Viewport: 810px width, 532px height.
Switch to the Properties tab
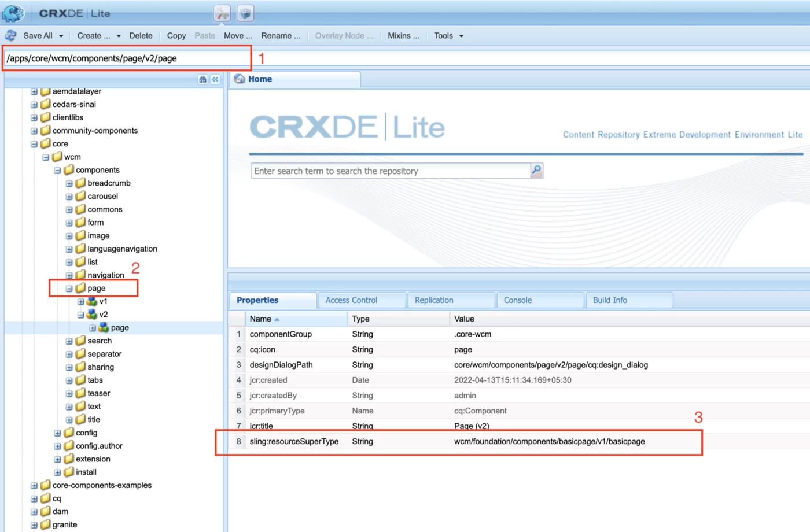[273, 300]
